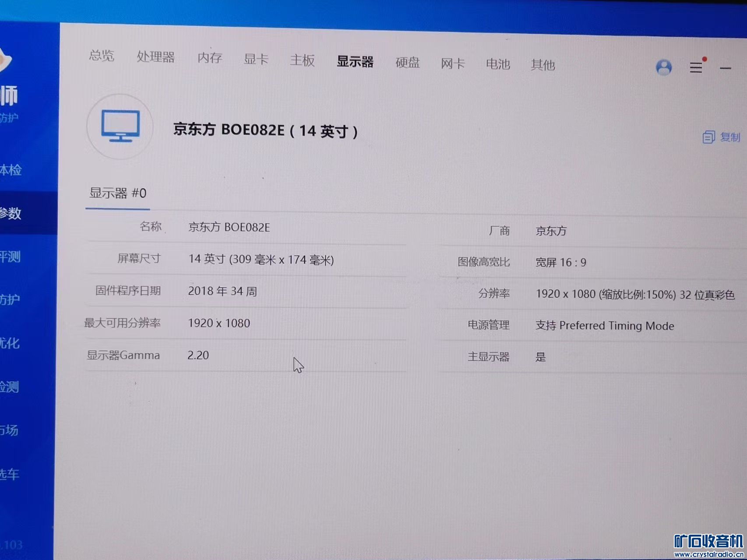The height and width of the screenshot is (560, 747).
Task: Go to the 硬盘 tab
Action: [x=408, y=63]
